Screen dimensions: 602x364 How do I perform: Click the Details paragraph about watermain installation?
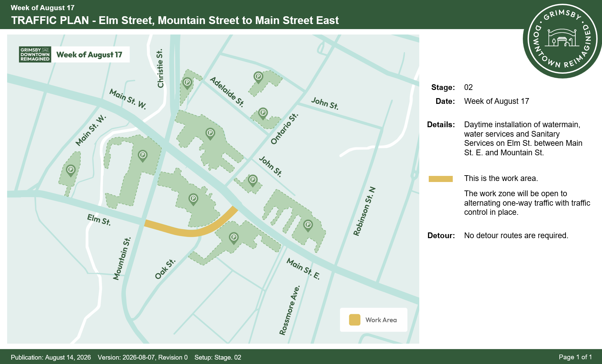click(x=523, y=139)
